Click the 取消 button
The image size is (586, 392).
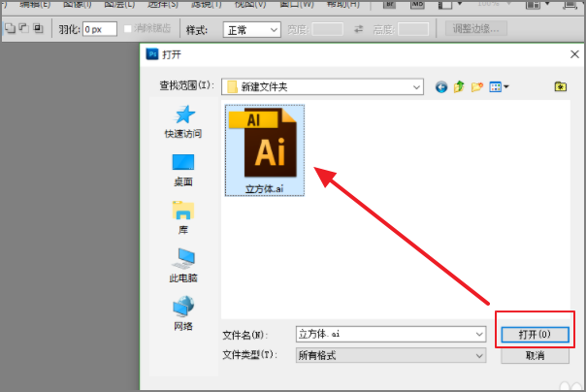click(x=535, y=356)
